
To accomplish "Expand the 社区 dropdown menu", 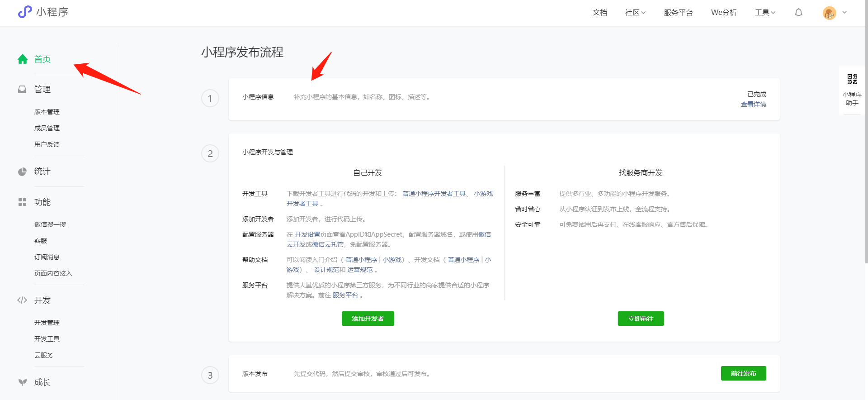I will 635,13.
